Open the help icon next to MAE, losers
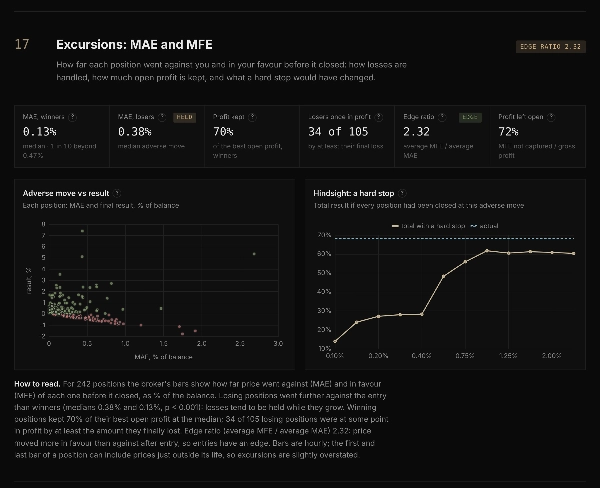The width and height of the screenshot is (600, 488). click(162, 117)
